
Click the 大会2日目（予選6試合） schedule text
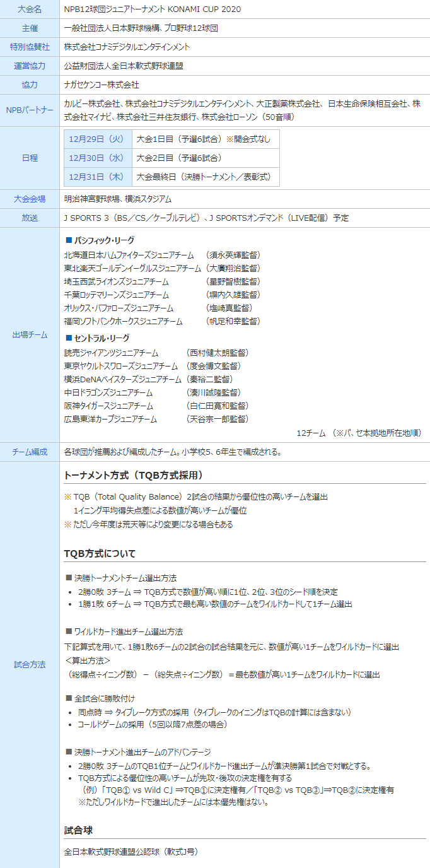tap(180, 158)
